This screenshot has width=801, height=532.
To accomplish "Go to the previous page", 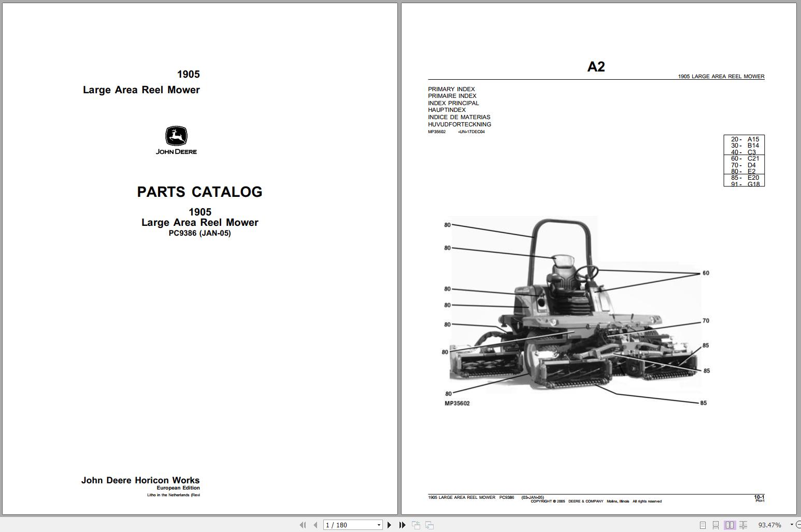I will [315, 525].
